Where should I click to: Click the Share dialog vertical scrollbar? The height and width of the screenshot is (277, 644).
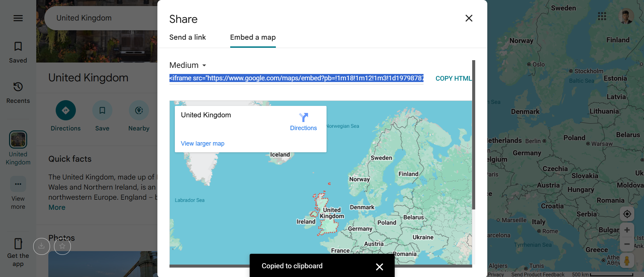[x=474, y=134]
